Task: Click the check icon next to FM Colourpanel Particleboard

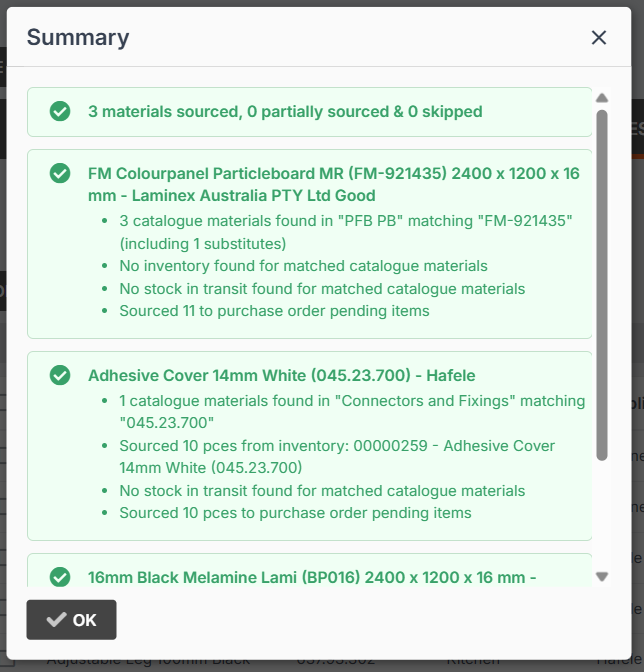Action: (60, 173)
